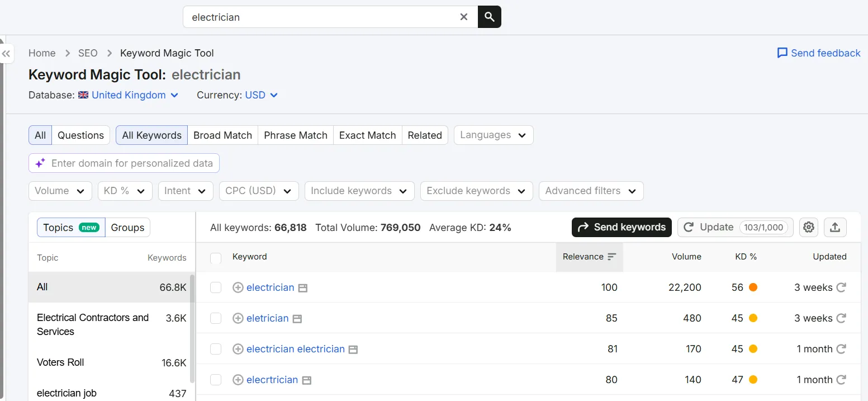Viewport: 868px width, 401px height.
Task: Click Relevance sort icon in header
Action: 612,257
